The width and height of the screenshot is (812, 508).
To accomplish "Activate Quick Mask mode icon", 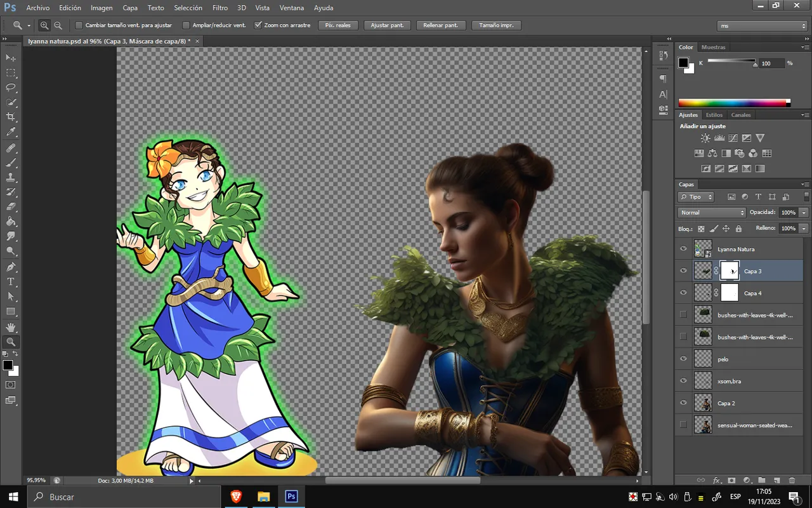I will pos(11,385).
